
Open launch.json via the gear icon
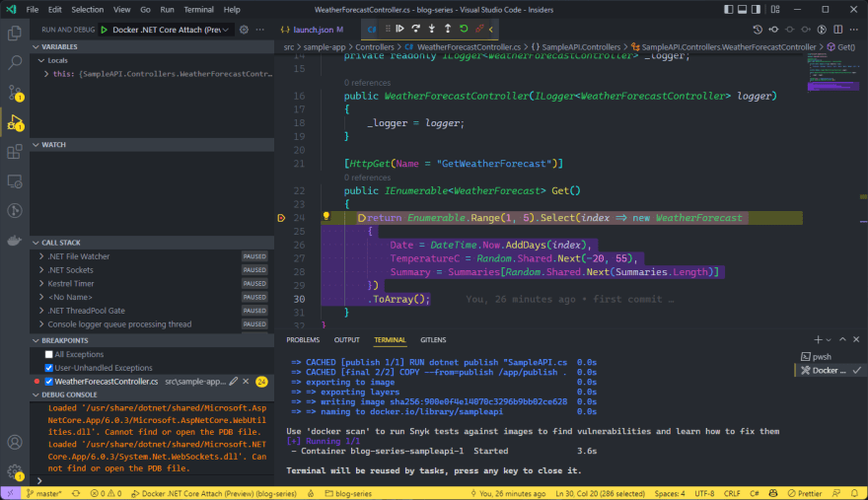(245, 30)
